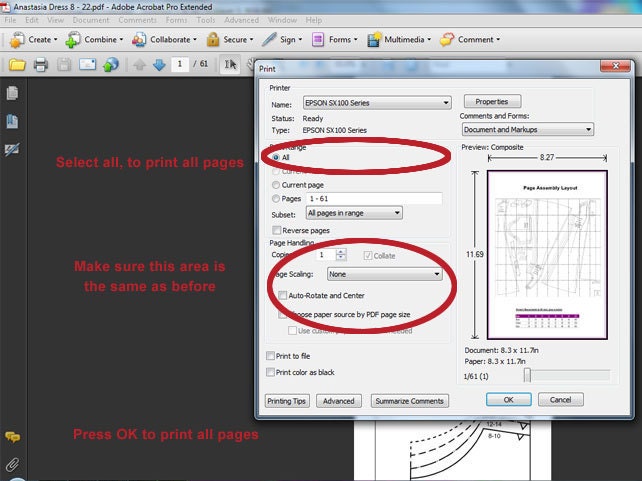Open the Help menu
This screenshot has height=481, width=642.
click(314, 20)
